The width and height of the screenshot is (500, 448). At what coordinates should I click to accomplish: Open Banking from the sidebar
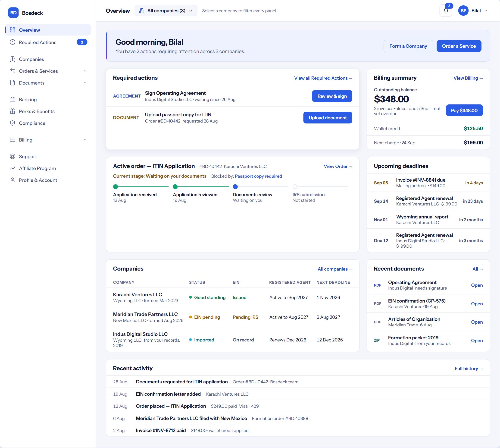(48, 99)
